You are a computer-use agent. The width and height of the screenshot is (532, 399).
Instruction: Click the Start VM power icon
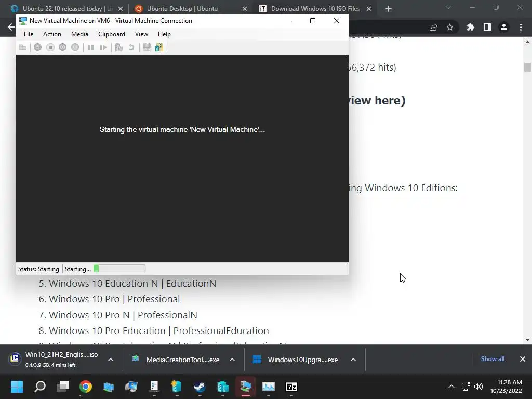[x=37, y=47]
